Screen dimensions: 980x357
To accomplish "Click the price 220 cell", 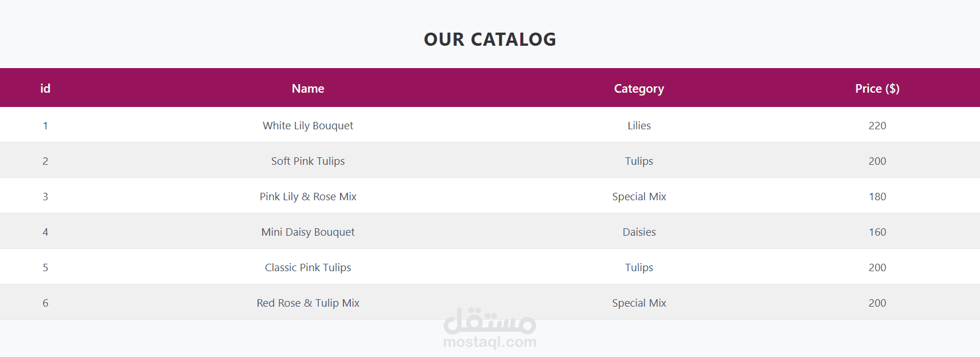I will click(x=877, y=125).
